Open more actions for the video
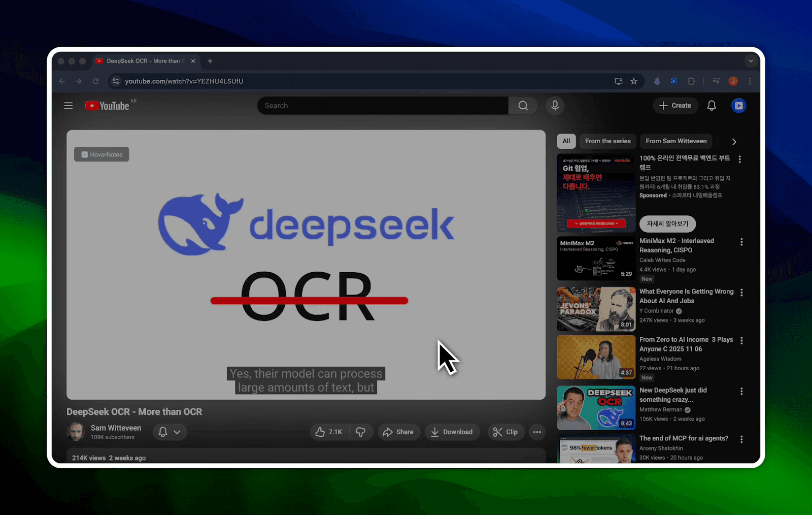 tap(537, 432)
